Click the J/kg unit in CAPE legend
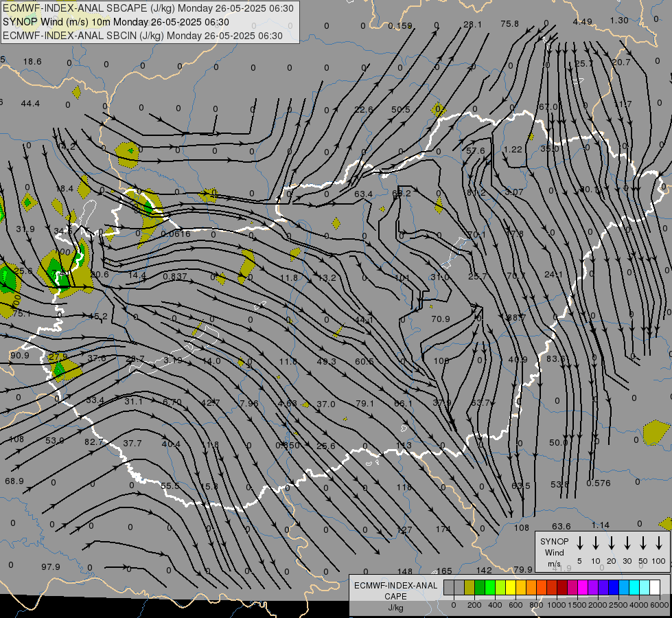 tap(395, 608)
